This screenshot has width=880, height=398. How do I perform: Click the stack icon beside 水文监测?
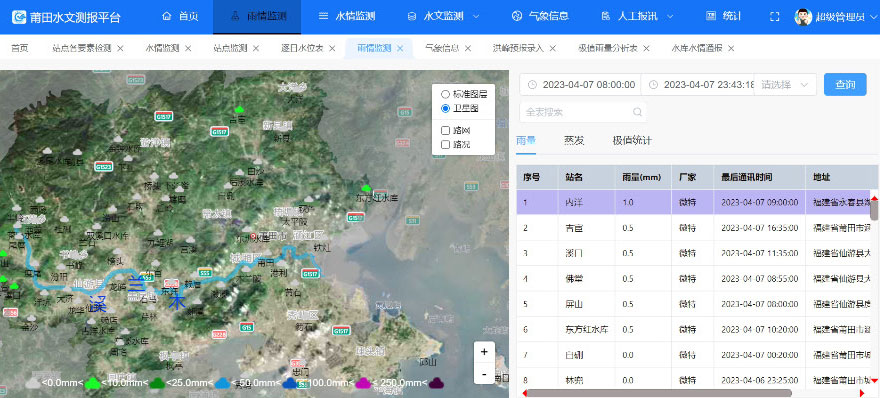click(411, 16)
